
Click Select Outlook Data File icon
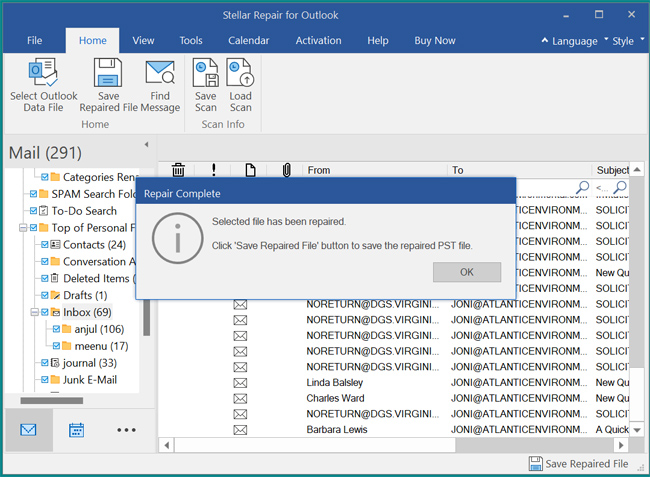click(43, 73)
